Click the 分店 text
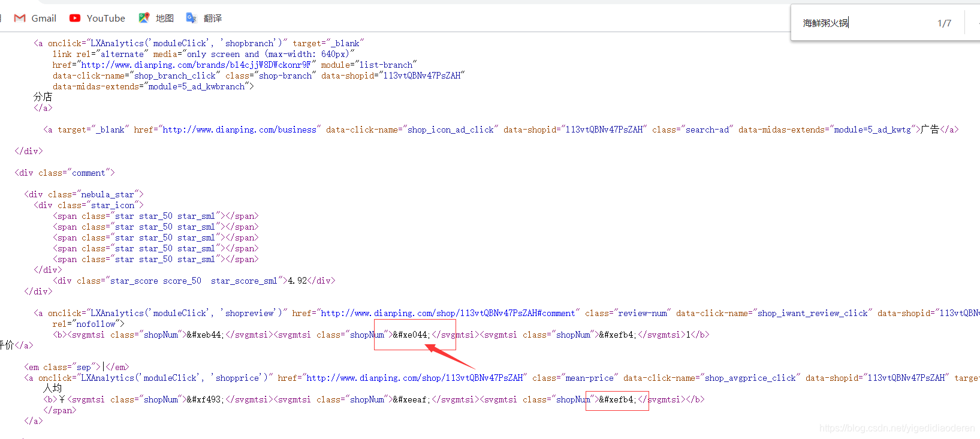Image resolution: width=980 pixels, height=439 pixels. point(43,97)
